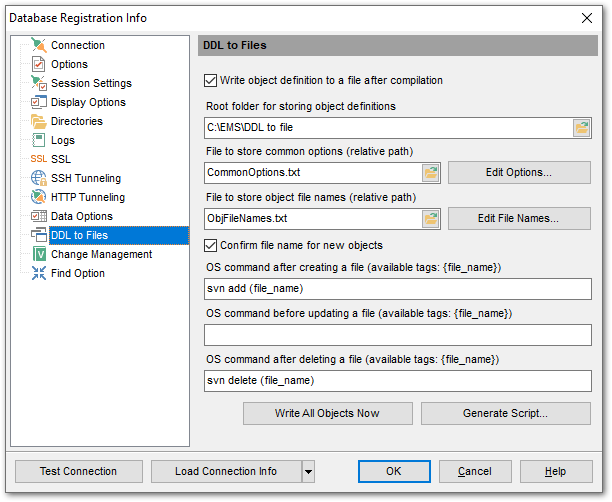Click the Display Options icon
The width and height of the screenshot is (612, 502).
pos(39,102)
